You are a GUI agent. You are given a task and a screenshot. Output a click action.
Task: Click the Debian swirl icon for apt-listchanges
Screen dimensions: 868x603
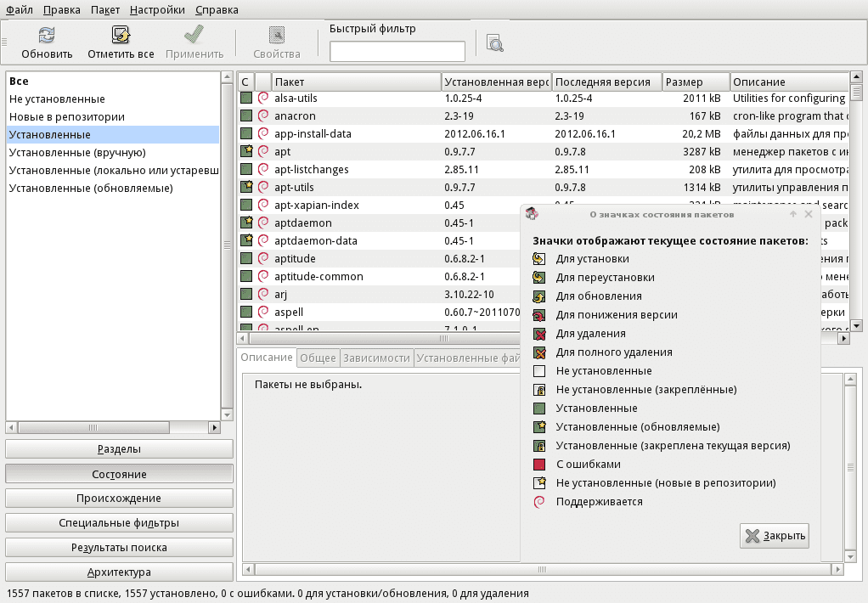[263, 170]
